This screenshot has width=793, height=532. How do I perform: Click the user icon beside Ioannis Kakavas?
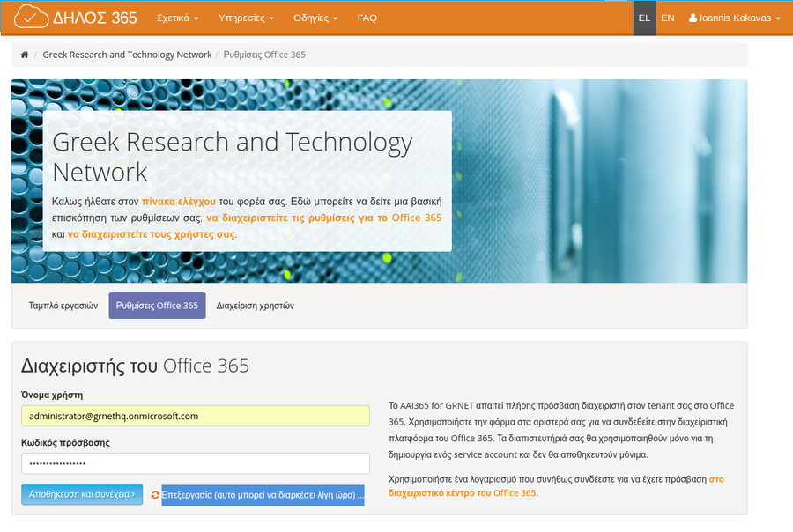pos(693,18)
